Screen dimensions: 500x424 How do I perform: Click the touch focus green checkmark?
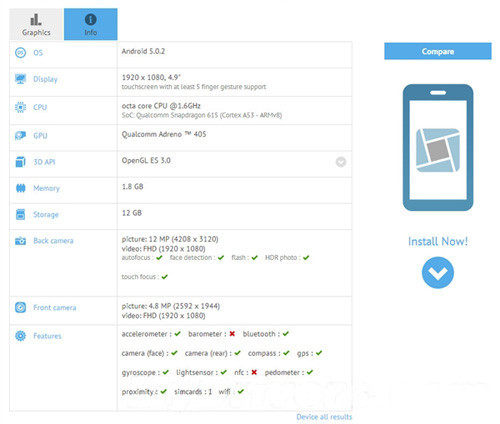point(165,277)
